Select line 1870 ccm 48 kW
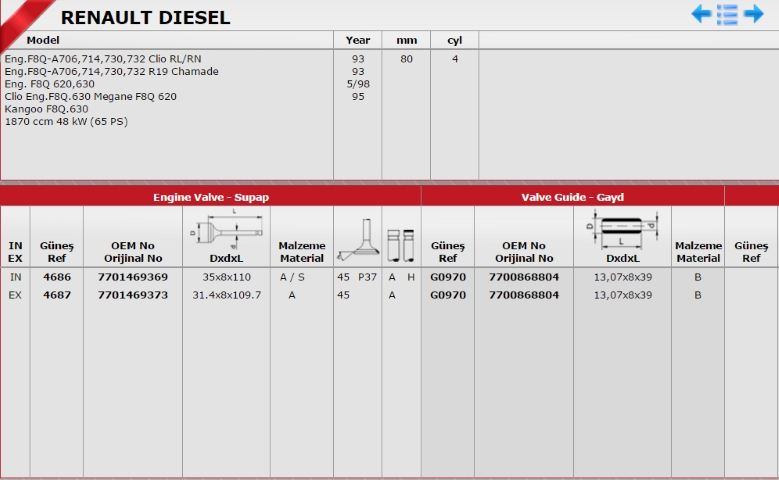This screenshot has height=480, width=779. (66, 121)
